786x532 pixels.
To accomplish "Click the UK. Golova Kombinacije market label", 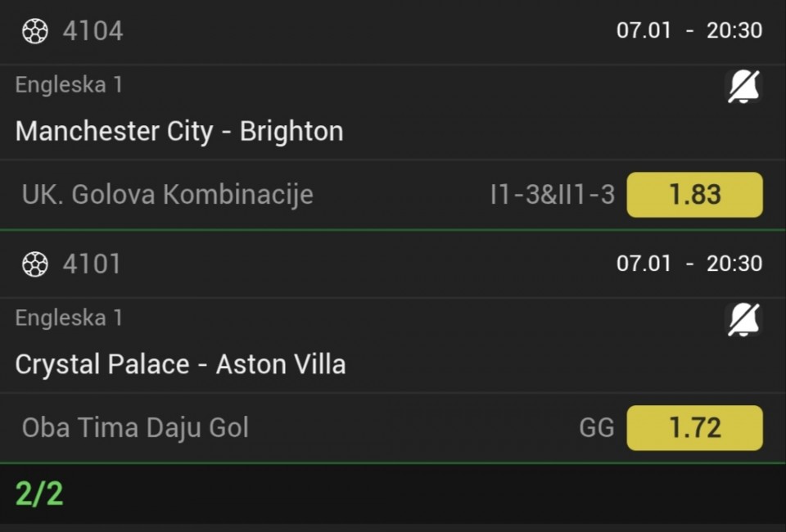I will [167, 195].
